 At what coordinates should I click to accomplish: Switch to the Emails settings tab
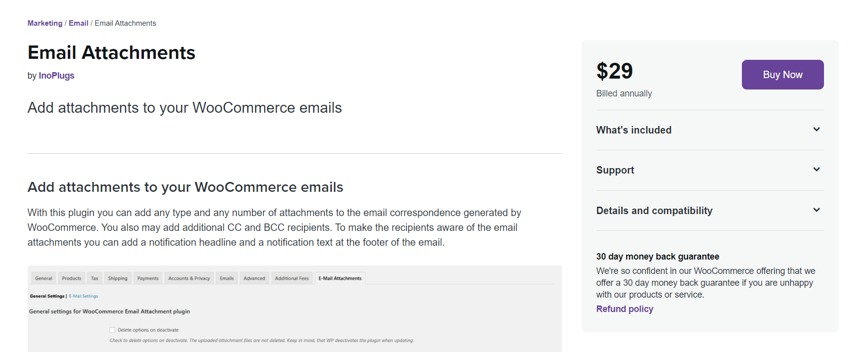coord(227,278)
